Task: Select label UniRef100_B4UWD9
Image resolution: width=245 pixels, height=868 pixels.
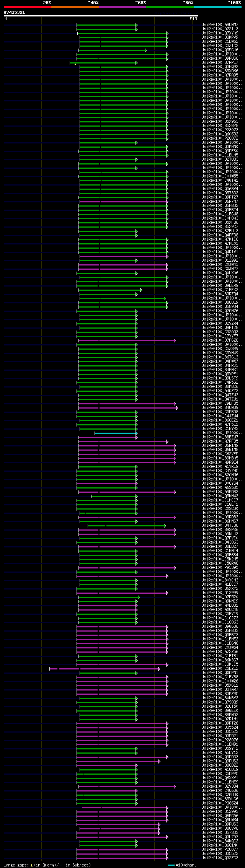Action: pos(220,408)
